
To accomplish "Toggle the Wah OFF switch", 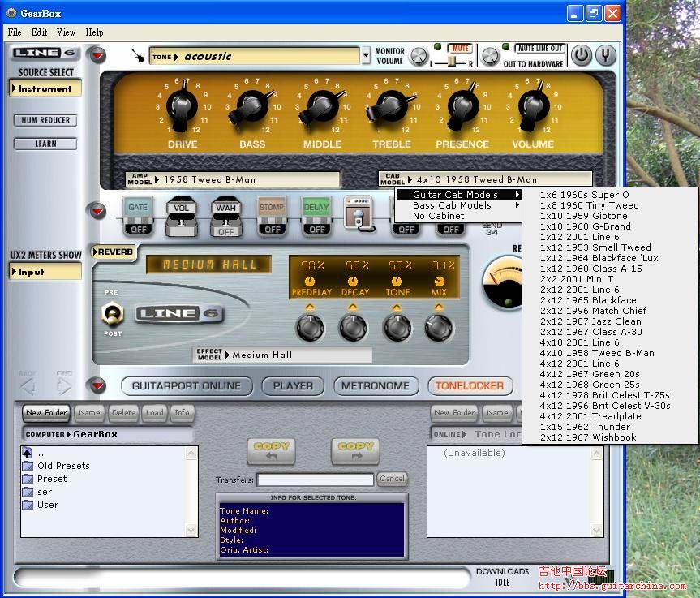I will pos(225,232).
